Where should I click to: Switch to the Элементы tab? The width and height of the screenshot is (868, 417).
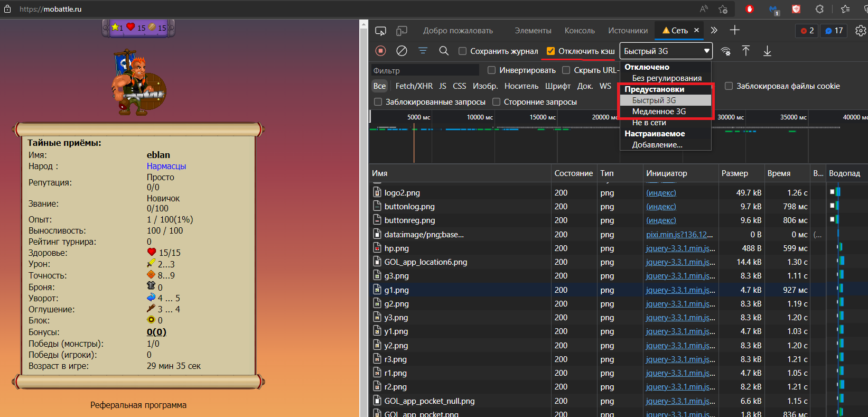(533, 31)
